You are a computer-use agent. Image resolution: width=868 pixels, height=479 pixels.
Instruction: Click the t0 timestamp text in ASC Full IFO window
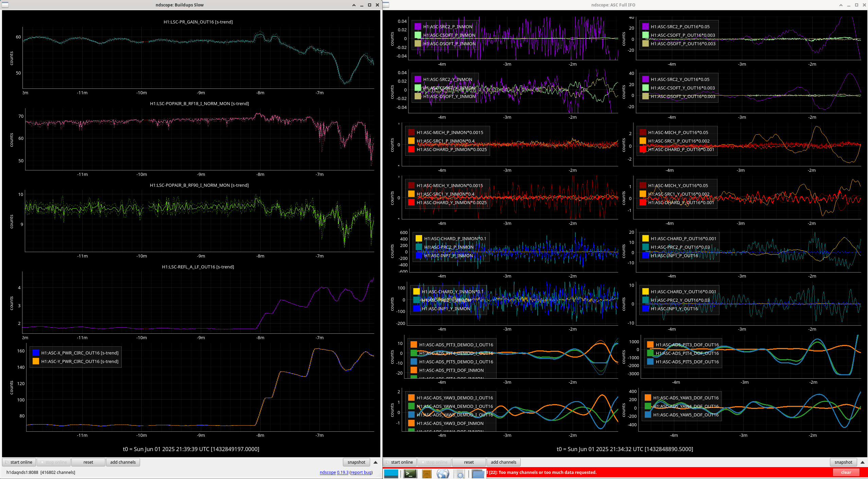[x=625, y=449]
